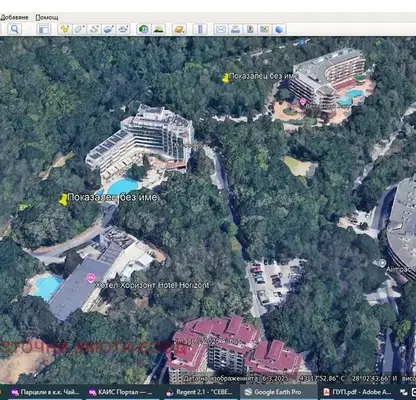The image size is (416, 400).
Task: Select the ruler measurement tool
Action: (x=200, y=29)
